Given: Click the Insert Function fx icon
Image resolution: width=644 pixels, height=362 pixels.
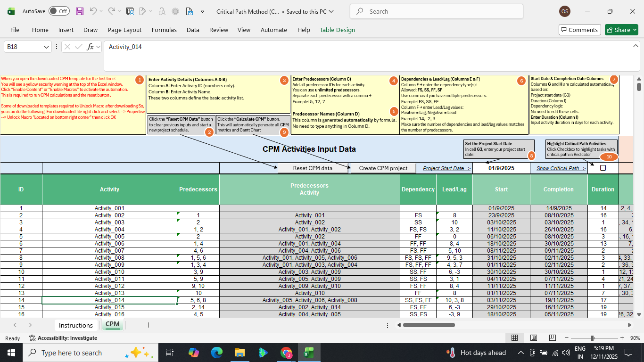Looking at the screenshot, I should [x=91, y=47].
